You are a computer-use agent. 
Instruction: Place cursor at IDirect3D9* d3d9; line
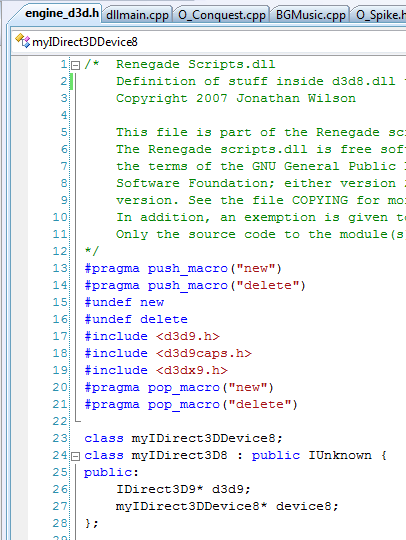pos(183,489)
